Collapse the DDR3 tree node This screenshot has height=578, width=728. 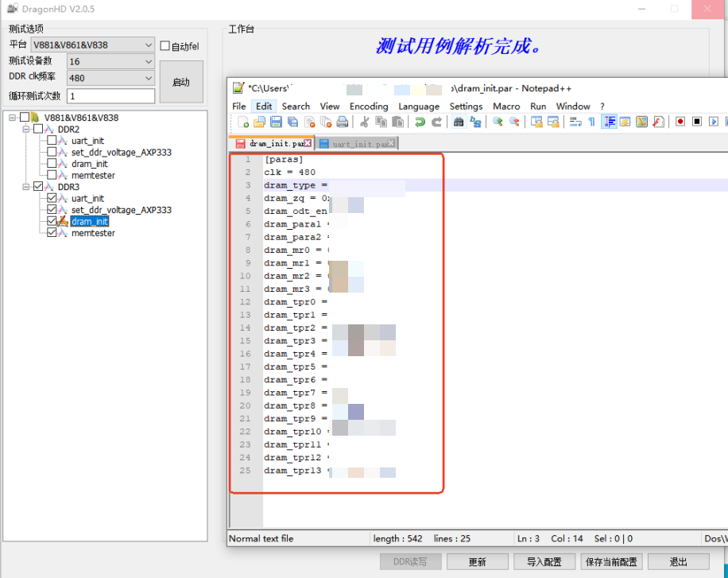click(26, 187)
